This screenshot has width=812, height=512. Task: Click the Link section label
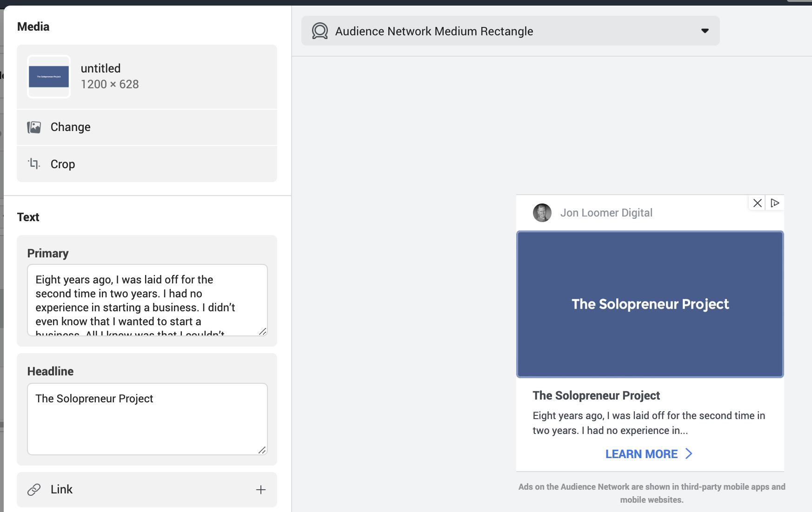coord(61,489)
